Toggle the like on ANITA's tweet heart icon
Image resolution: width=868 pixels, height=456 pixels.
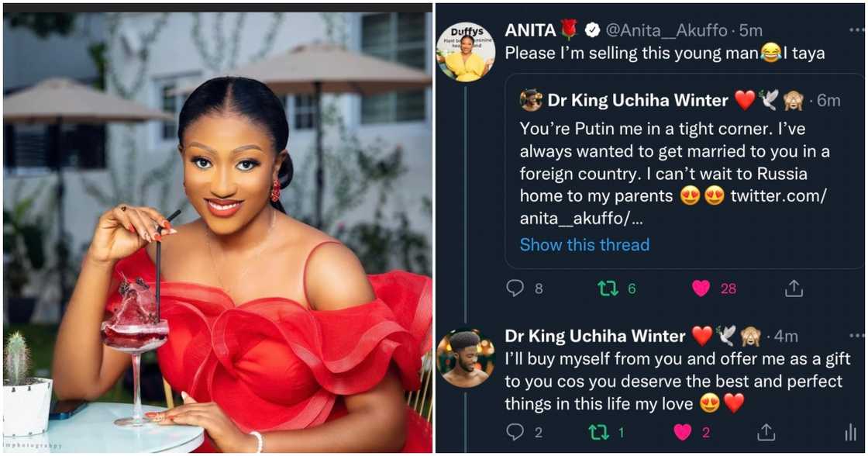(x=700, y=288)
